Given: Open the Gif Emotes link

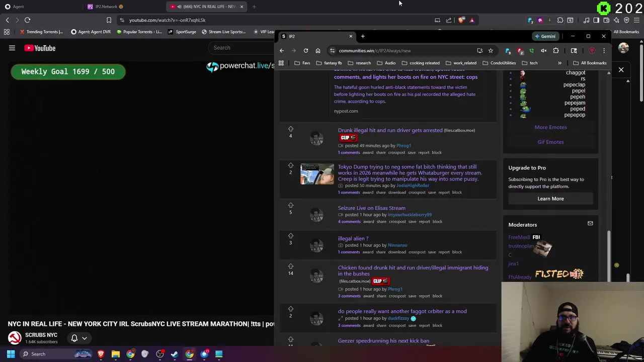Looking at the screenshot, I should [x=550, y=142].
